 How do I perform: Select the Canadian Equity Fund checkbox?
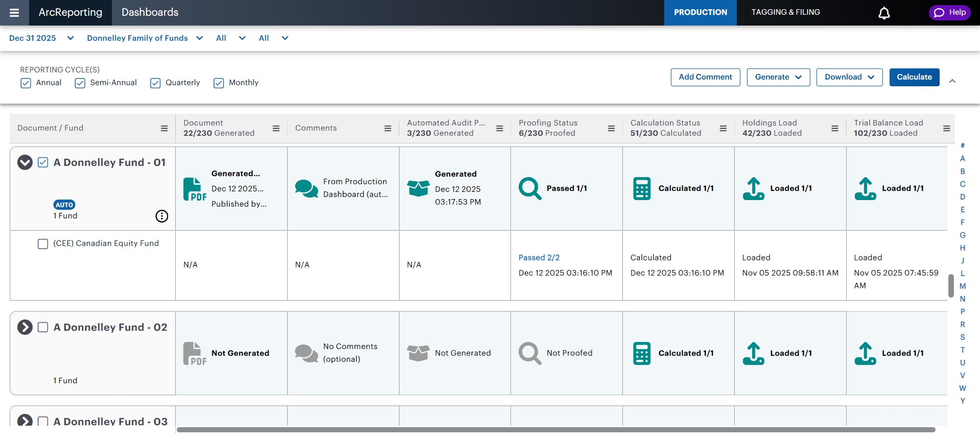(43, 244)
